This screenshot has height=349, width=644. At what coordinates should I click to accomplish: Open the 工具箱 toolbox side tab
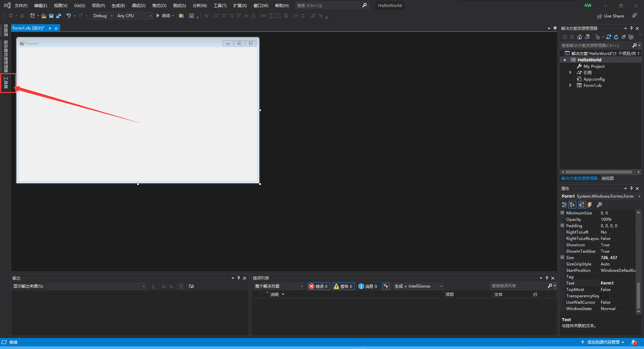tap(6, 83)
